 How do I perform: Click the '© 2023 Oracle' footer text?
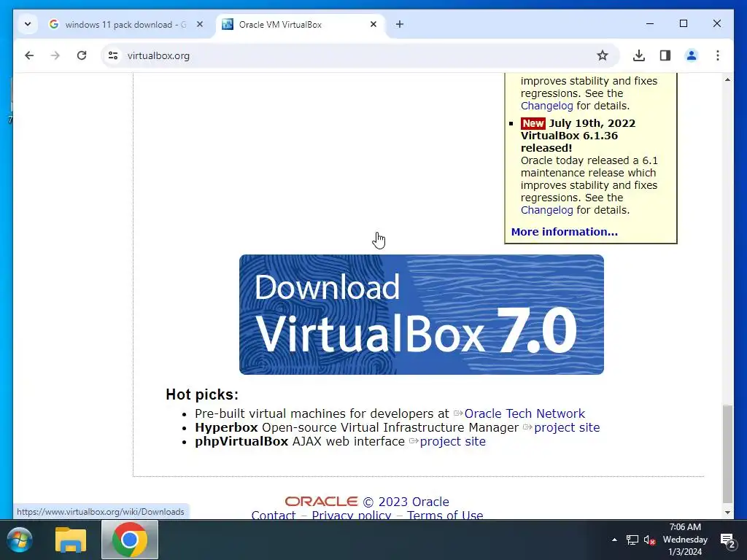click(x=406, y=502)
